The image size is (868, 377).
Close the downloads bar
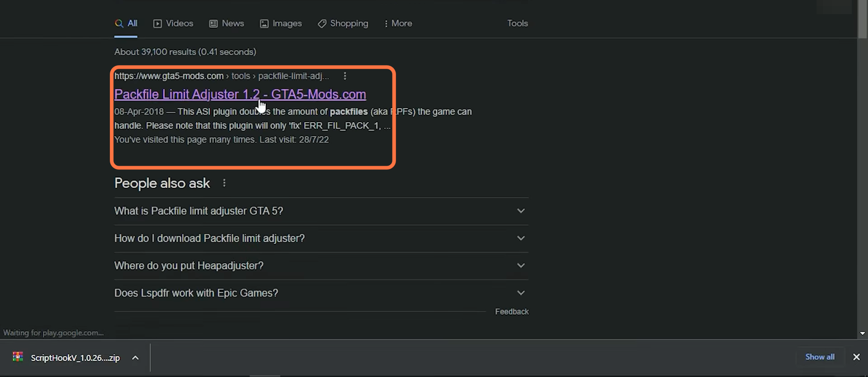pyautogui.click(x=856, y=357)
